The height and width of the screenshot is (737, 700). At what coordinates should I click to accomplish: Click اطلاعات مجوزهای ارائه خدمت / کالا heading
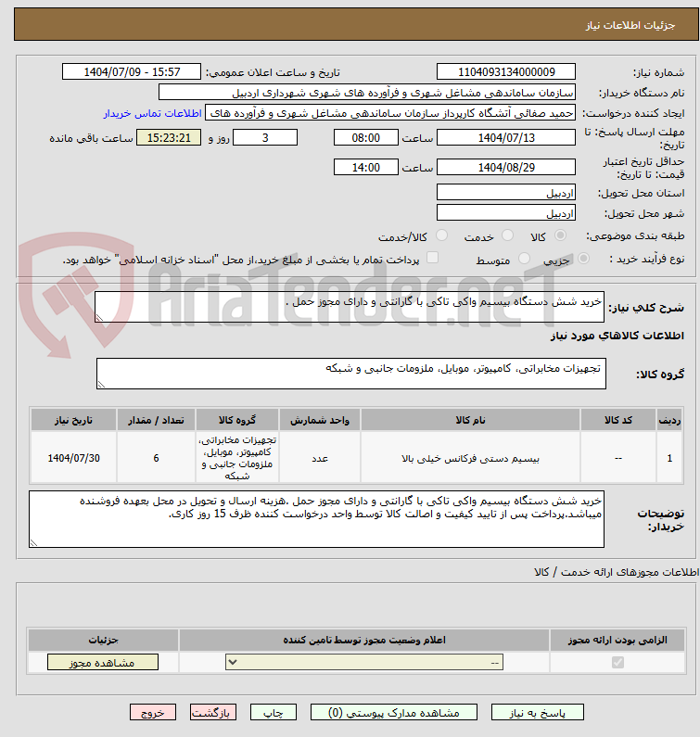point(617,572)
